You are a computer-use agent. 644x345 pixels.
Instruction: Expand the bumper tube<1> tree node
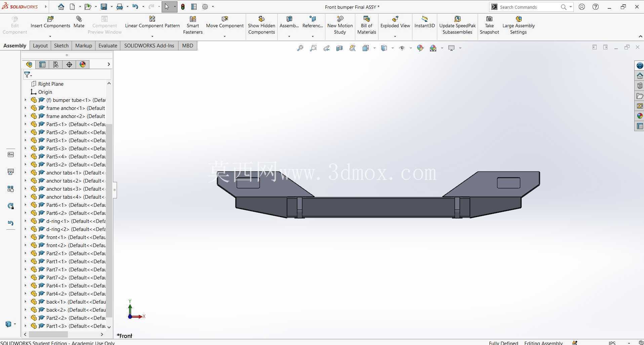coord(26,100)
